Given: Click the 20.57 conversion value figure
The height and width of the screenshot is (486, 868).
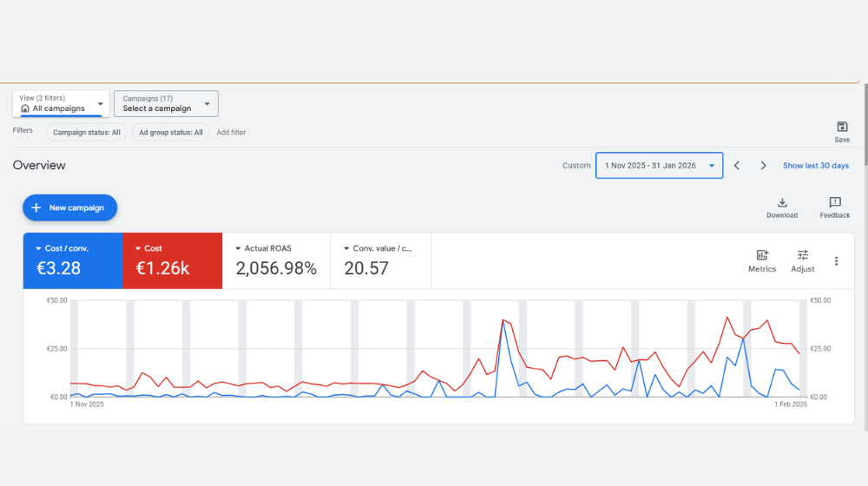Looking at the screenshot, I should pos(366,268).
